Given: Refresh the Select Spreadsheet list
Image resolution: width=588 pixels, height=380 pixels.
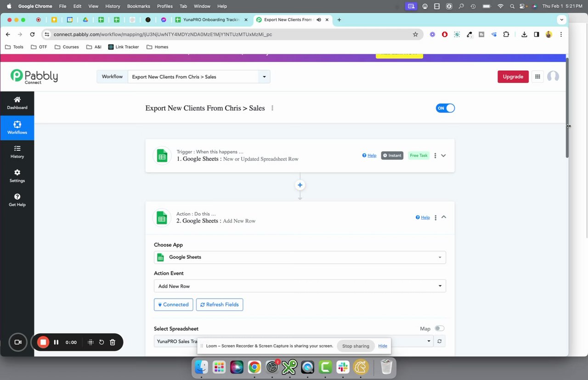Looking at the screenshot, I should tap(440, 341).
